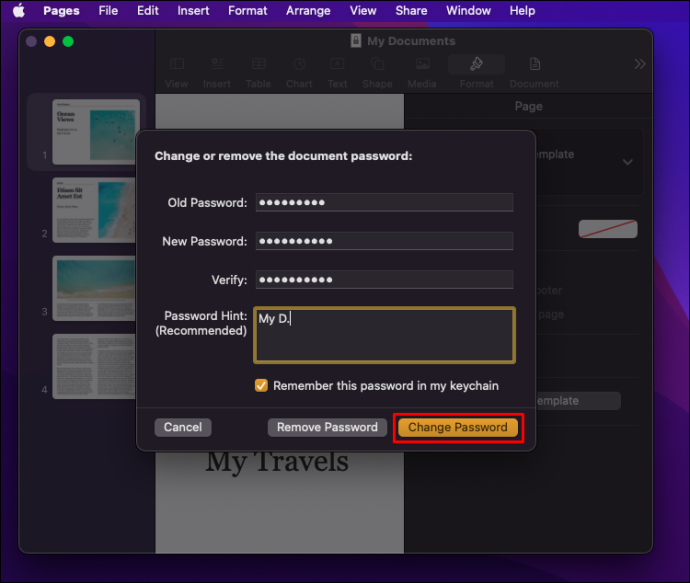The height and width of the screenshot is (583, 690).
Task: Open the Arrange menu
Action: click(x=308, y=11)
